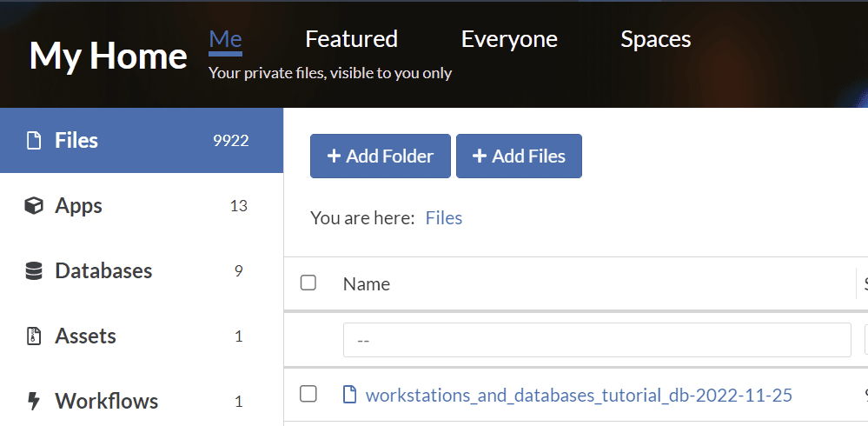This screenshot has height=426, width=868.
Task: Click the Databases stack icon
Action: [x=34, y=271]
